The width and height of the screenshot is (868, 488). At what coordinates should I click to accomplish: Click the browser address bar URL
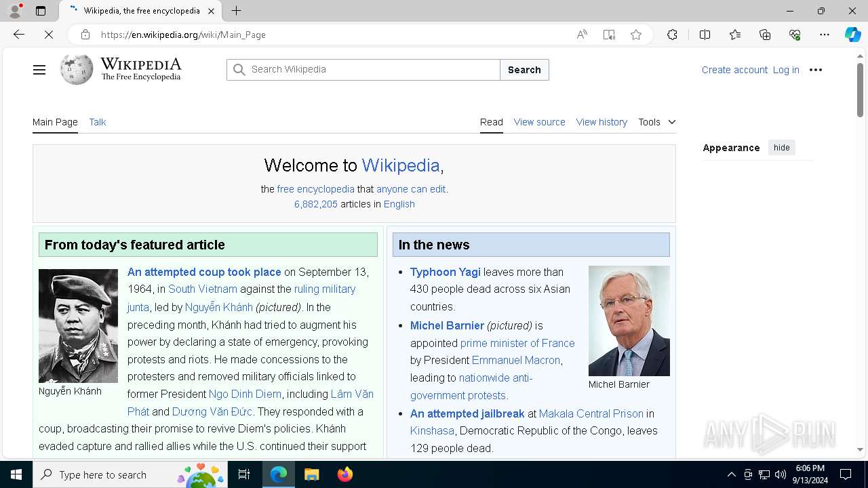pyautogui.click(x=183, y=35)
